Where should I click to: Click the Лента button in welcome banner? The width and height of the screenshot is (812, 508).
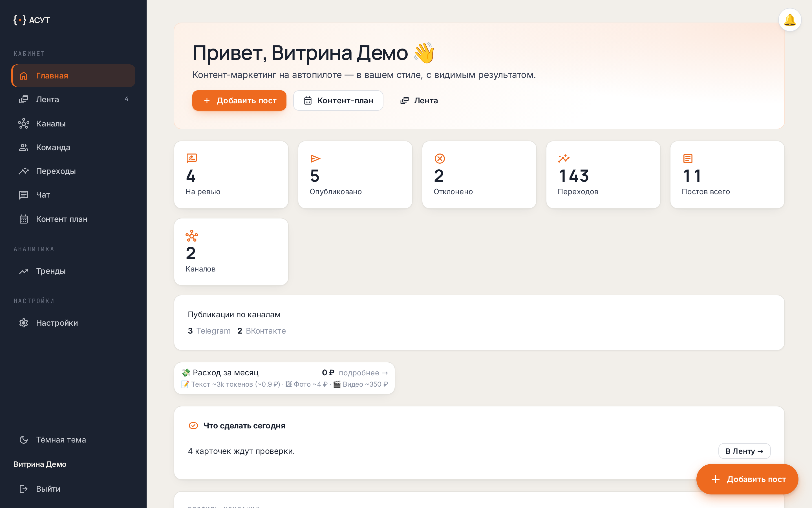tap(419, 100)
